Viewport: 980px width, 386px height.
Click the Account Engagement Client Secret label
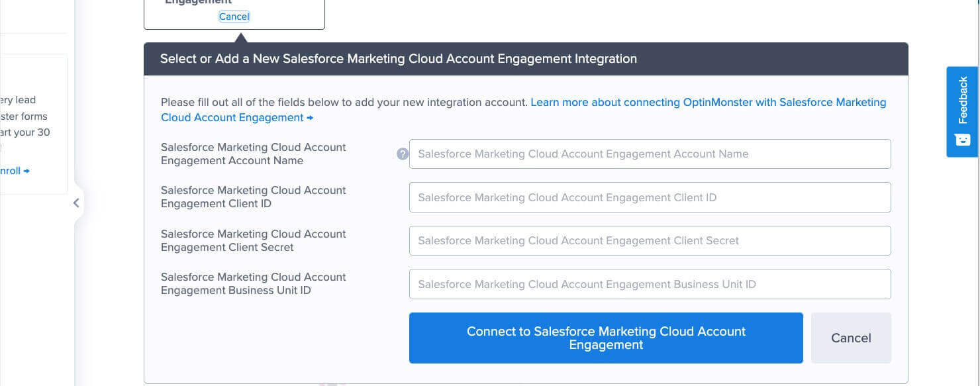(x=253, y=240)
